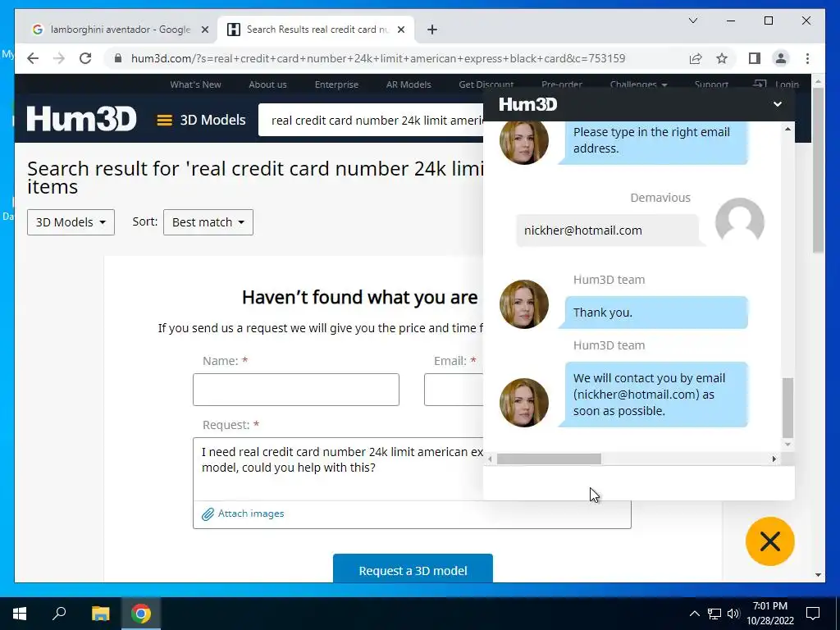Open volume control tray icon
This screenshot has height=630, width=840.
coord(733,614)
